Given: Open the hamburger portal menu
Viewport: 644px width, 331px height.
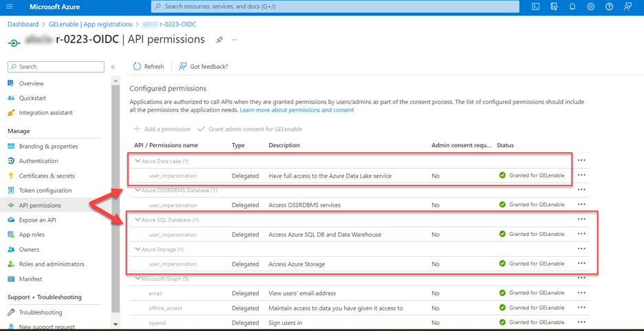Looking at the screenshot, I should click(10, 7).
